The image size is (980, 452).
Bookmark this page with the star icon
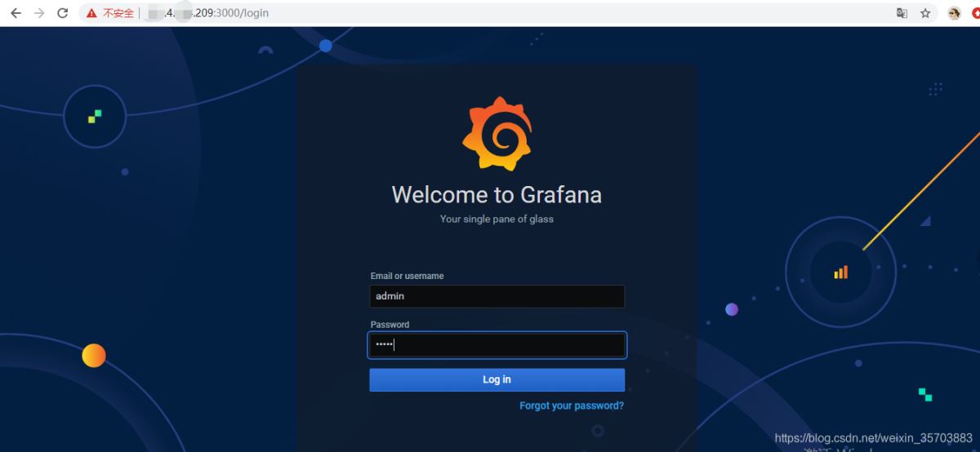[x=925, y=13]
